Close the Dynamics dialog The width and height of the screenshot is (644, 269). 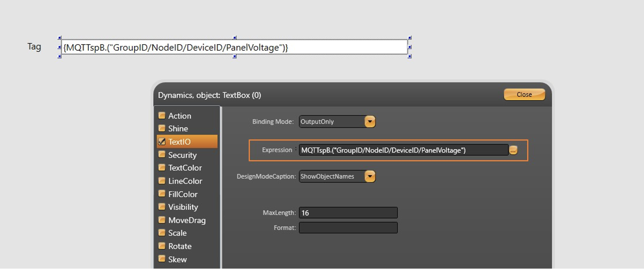524,95
